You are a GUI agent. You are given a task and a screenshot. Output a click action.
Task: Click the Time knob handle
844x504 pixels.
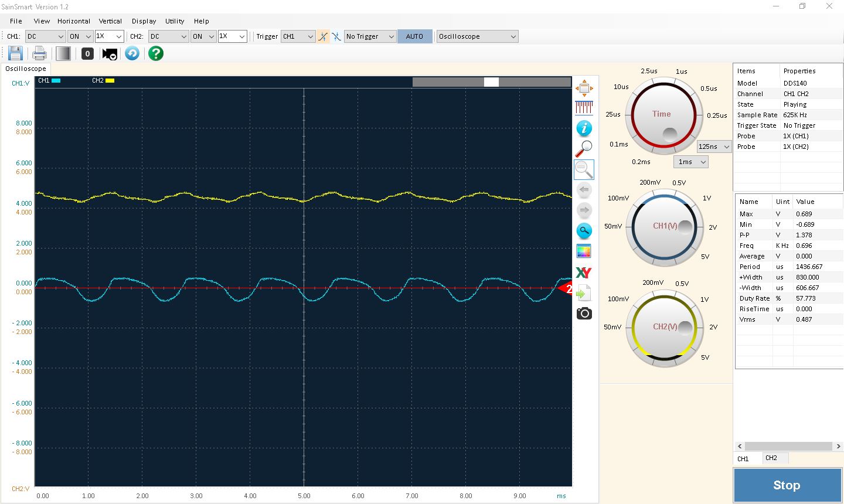(671, 135)
